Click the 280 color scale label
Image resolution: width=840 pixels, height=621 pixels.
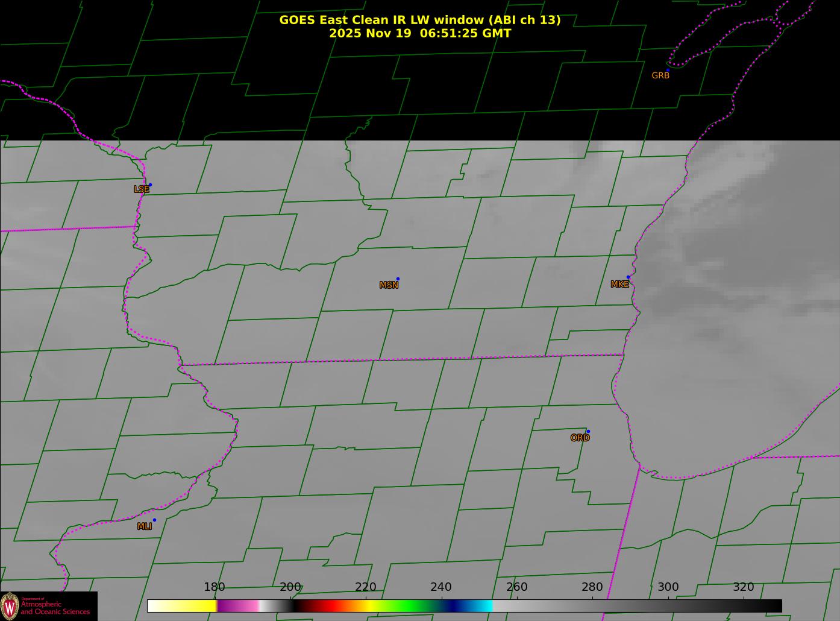[592, 587]
